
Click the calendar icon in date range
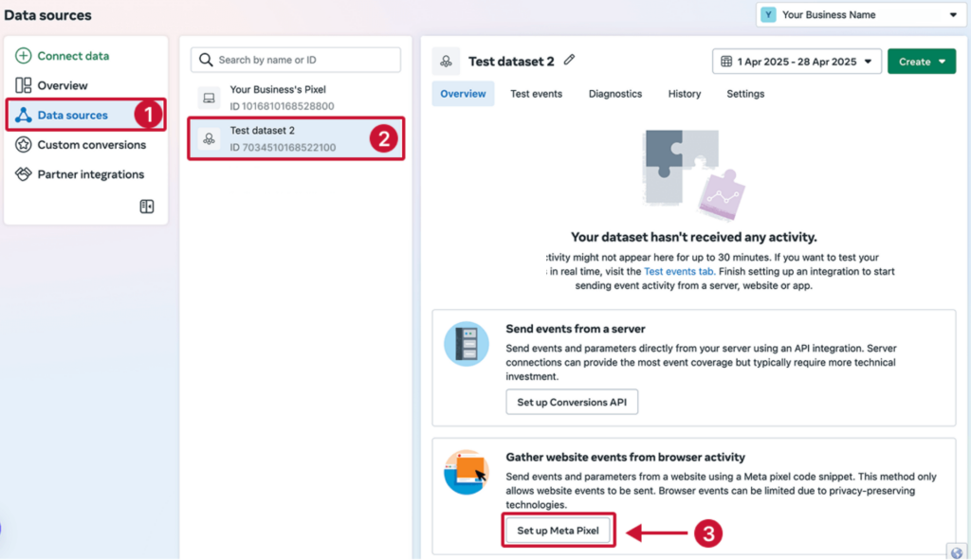(x=726, y=62)
